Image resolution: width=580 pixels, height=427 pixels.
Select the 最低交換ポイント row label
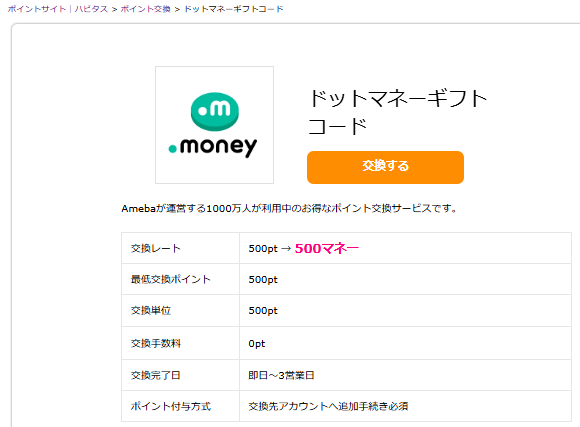point(171,279)
